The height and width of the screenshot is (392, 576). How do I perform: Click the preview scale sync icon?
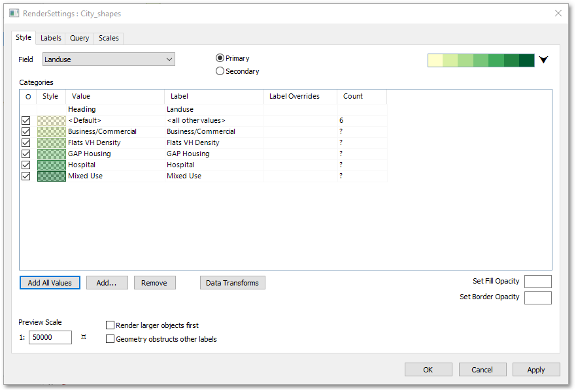click(84, 337)
